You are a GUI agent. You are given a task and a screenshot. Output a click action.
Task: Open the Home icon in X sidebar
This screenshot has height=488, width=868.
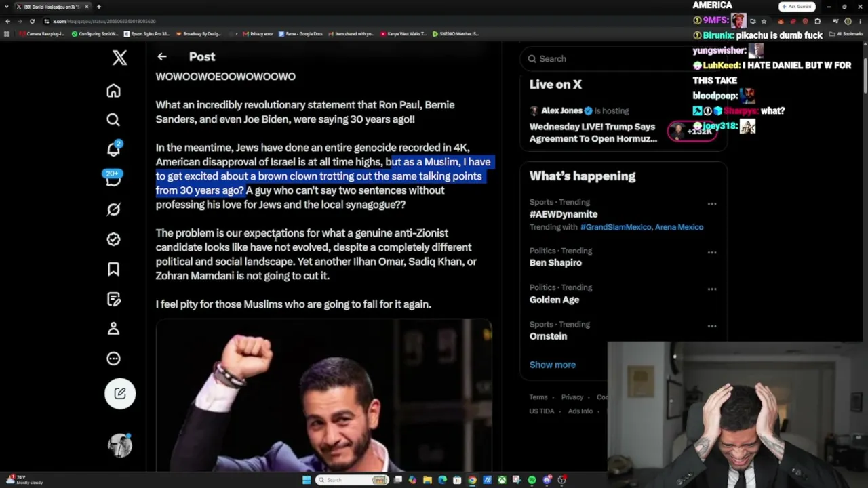coord(113,91)
